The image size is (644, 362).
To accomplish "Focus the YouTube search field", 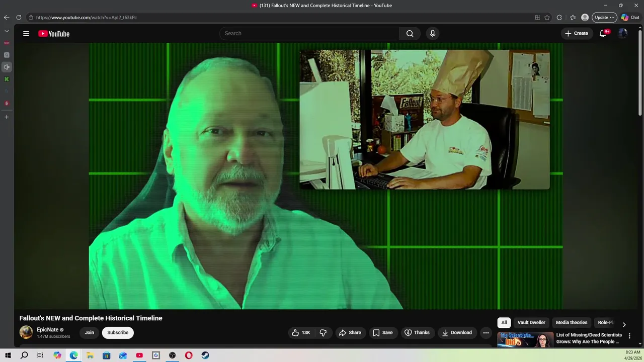I will click(309, 34).
